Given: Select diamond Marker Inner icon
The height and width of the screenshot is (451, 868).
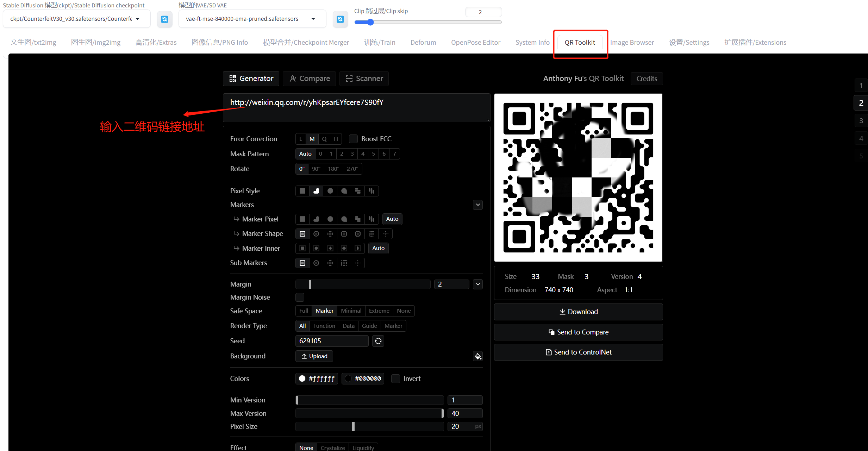Looking at the screenshot, I should pos(344,248).
